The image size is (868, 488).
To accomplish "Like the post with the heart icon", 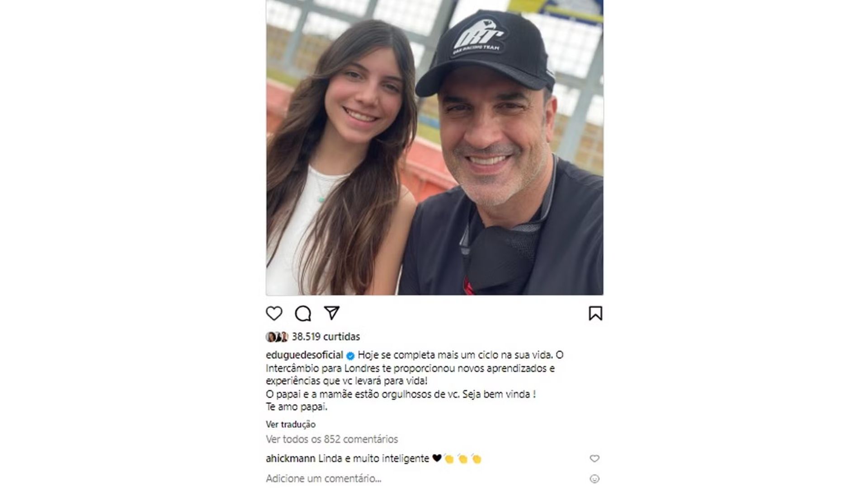I will coord(274,313).
